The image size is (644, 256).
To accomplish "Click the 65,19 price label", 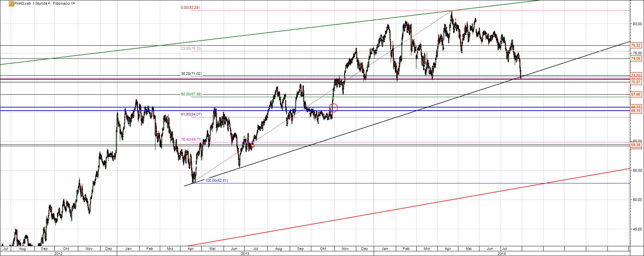I will click(x=636, y=111).
